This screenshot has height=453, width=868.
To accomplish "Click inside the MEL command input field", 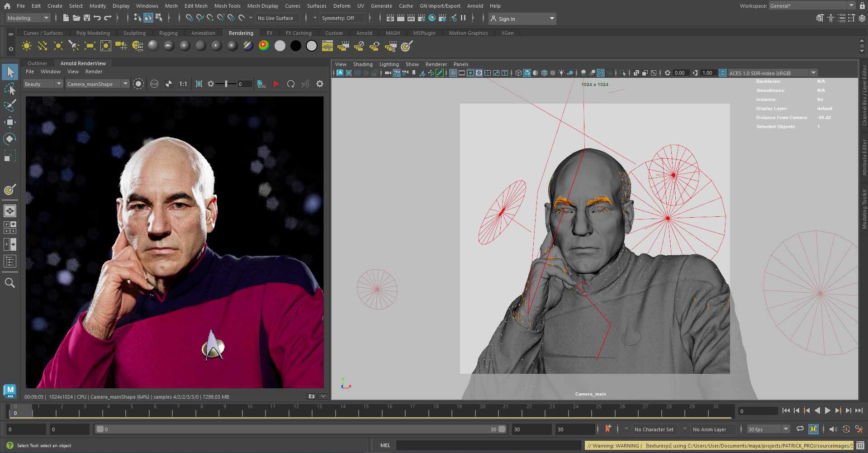I will point(489,445).
